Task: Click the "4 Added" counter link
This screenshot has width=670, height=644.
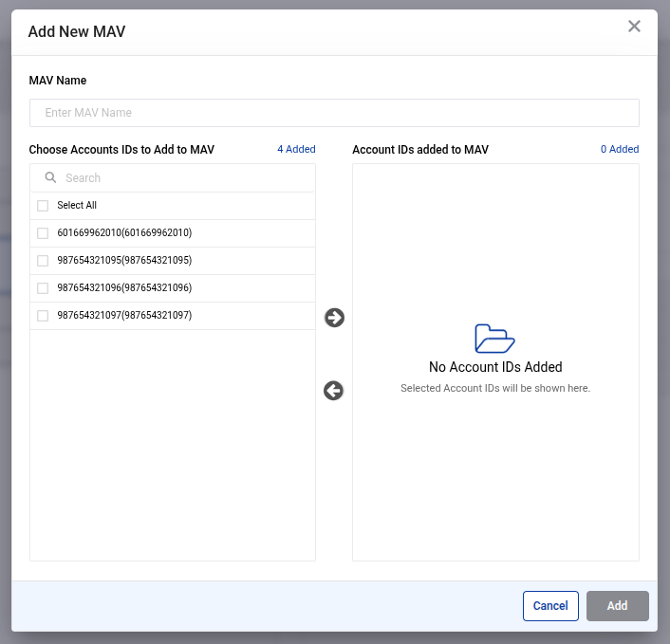Action: 296,150
